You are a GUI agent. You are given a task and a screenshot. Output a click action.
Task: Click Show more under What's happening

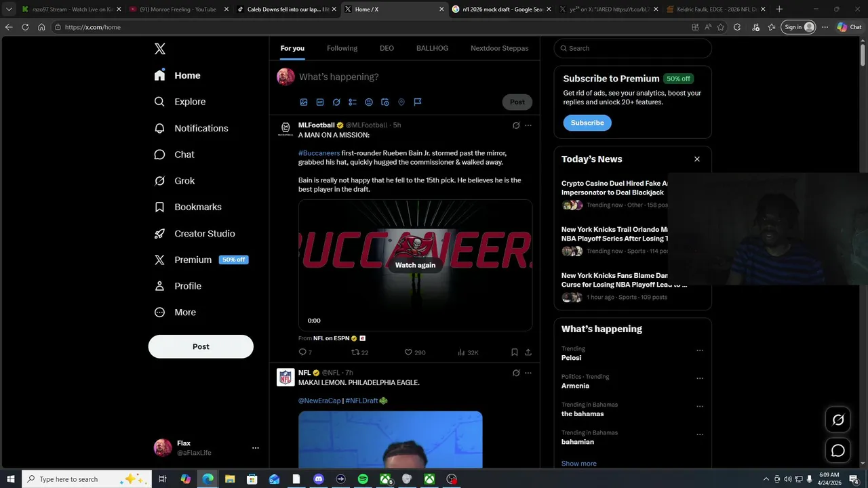(x=578, y=464)
